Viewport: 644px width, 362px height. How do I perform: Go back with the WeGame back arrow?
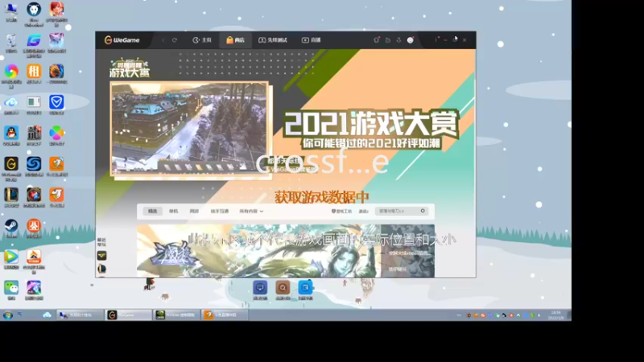[x=163, y=40]
